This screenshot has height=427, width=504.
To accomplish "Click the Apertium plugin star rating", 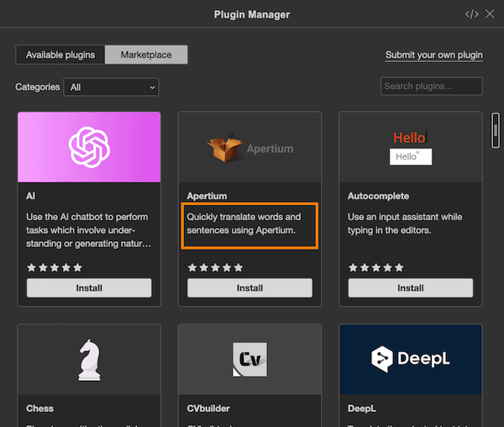I will pyautogui.click(x=215, y=267).
